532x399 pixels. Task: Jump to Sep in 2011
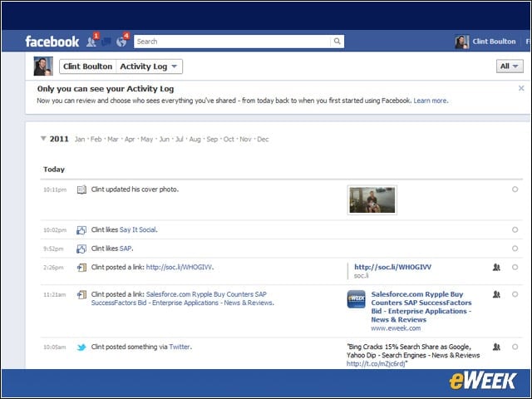pos(212,139)
